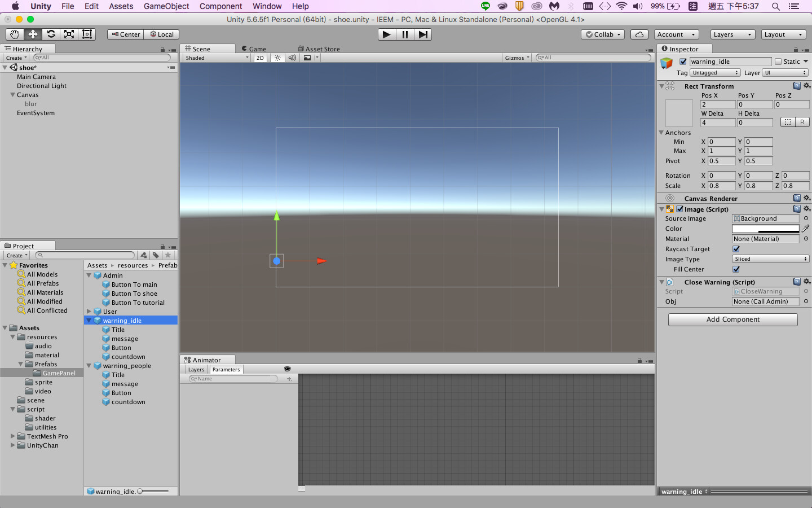812x508 pixels.
Task: Open the Shaded draw mode dropdown
Action: pos(216,58)
